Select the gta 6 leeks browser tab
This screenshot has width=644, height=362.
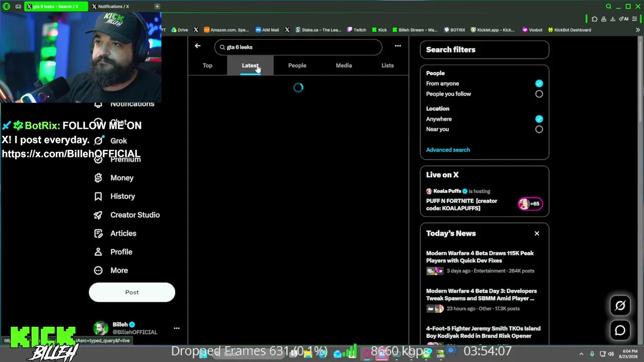pos(55,7)
